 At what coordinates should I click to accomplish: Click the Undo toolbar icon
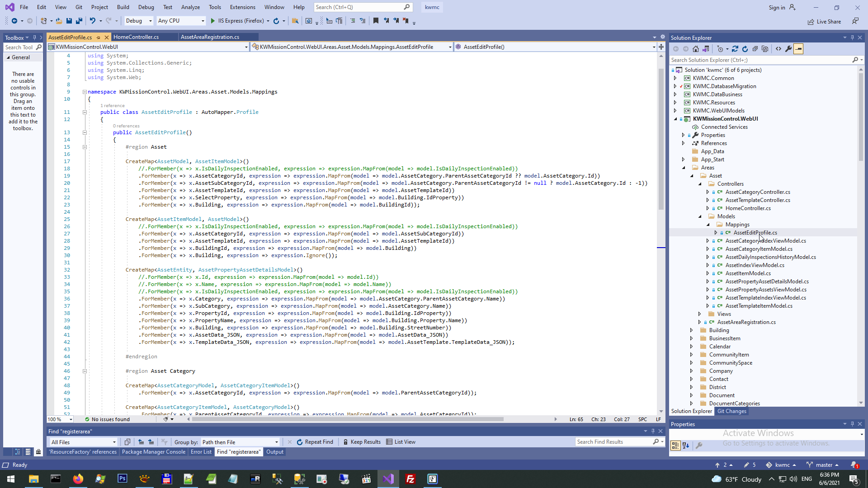coord(92,21)
